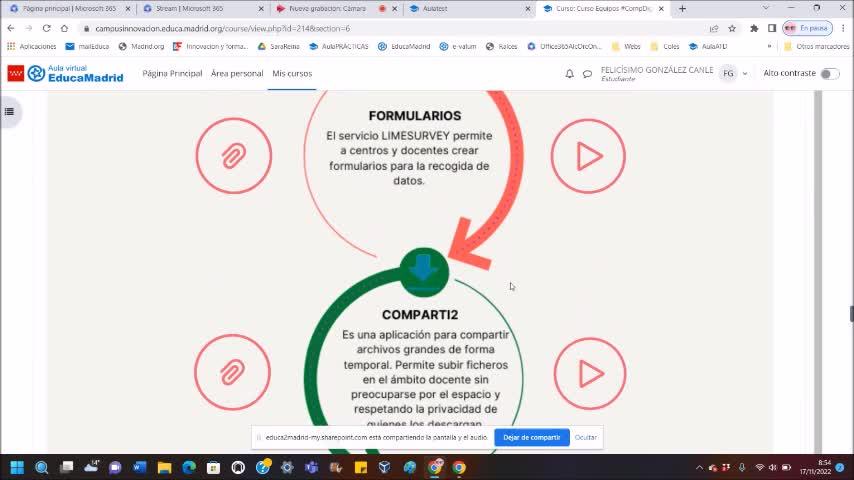
Task: Play the FORMULARIOS video
Action: click(x=588, y=156)
